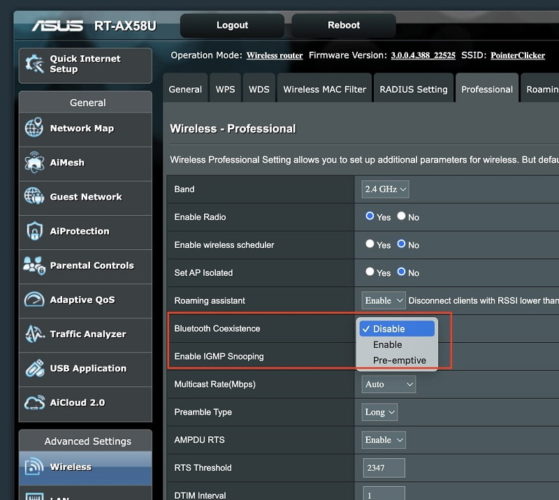Click the RT-AX58U model name

pos(125,26)
